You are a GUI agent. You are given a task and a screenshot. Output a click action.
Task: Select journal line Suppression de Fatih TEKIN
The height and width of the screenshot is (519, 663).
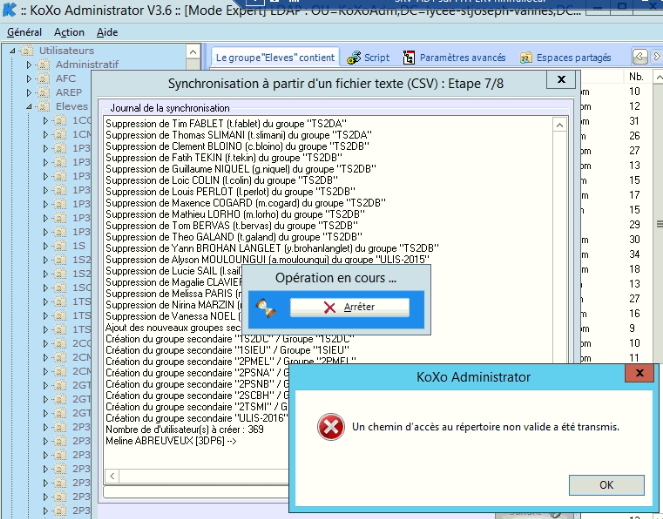tap(224, 157)
